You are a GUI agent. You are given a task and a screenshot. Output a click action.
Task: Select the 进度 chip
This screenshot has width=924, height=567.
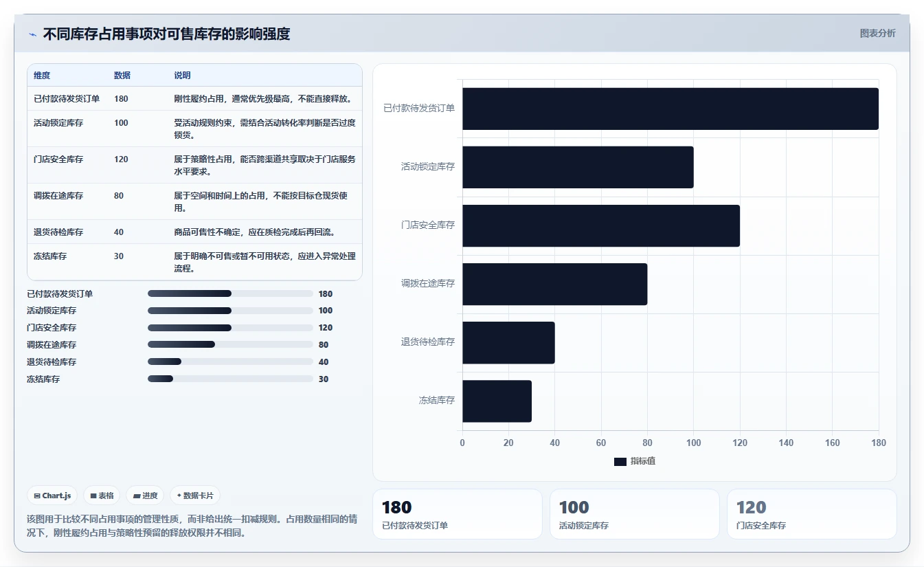pyautogui.click(x=145, y=496)
